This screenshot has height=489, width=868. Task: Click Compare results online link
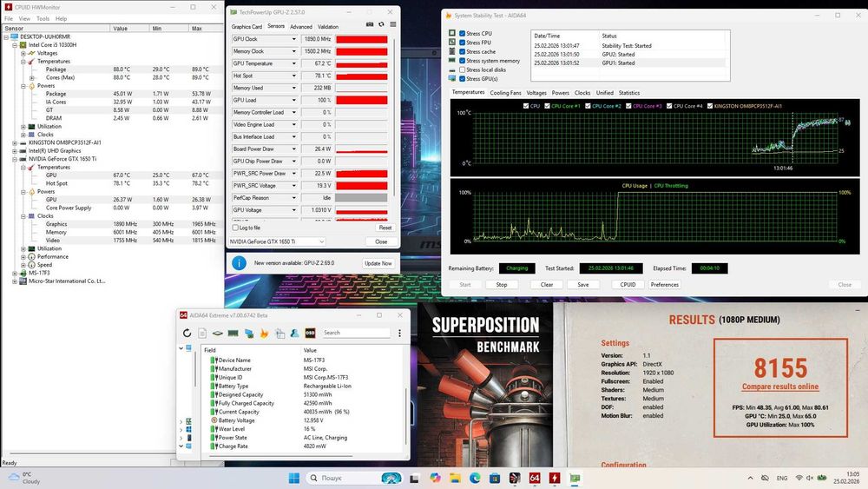coord(780,387)
